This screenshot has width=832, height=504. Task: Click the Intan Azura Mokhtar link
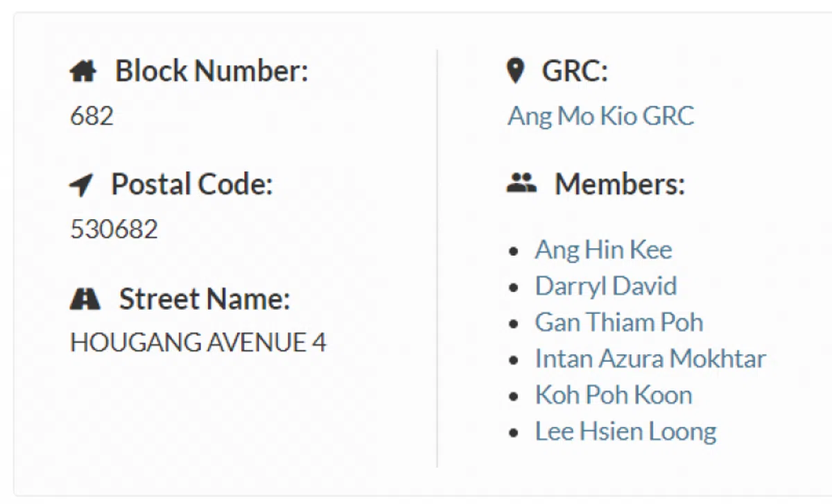650,358
